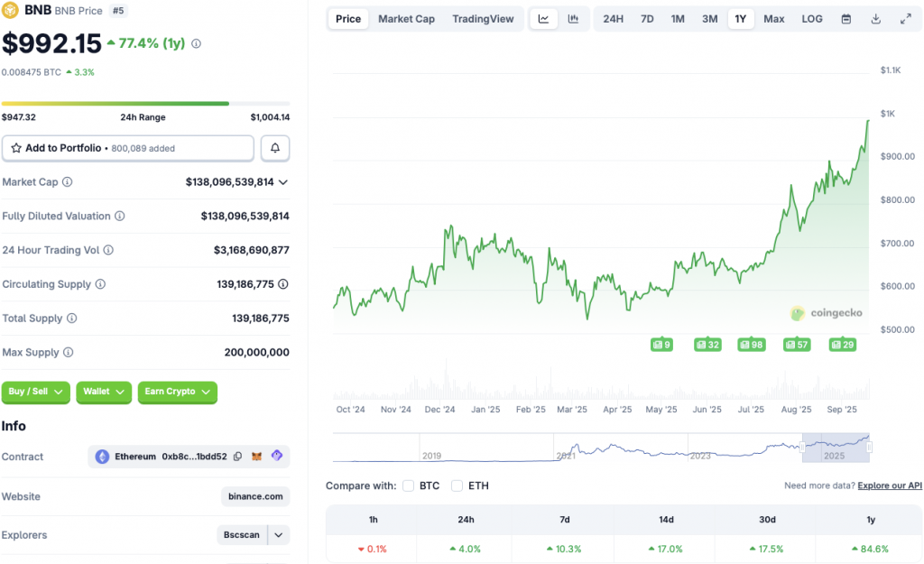Open the calendar date range picker

845,19
